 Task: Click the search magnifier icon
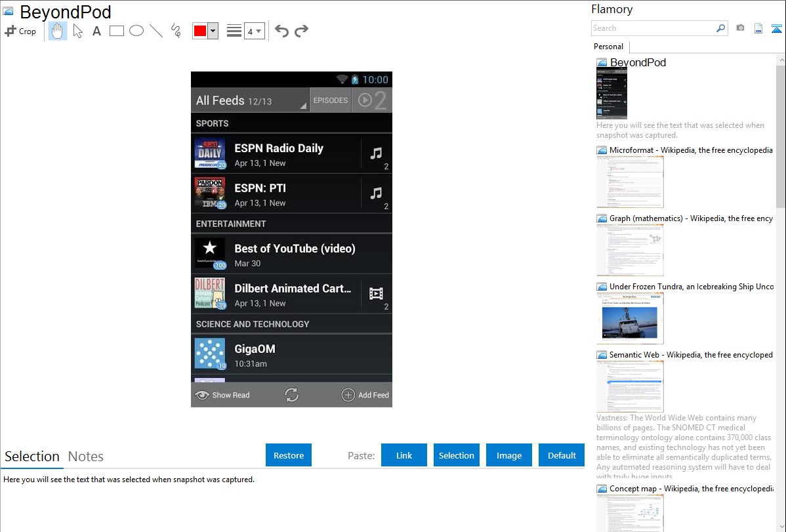pyautogui.click(x=721, y=28)
